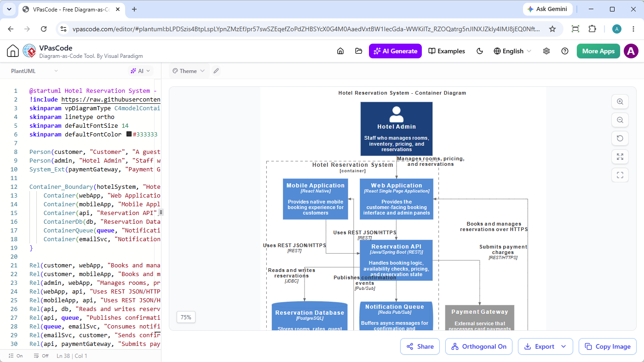
Task: Zoom out of the diagram
Action: [620, 120]
